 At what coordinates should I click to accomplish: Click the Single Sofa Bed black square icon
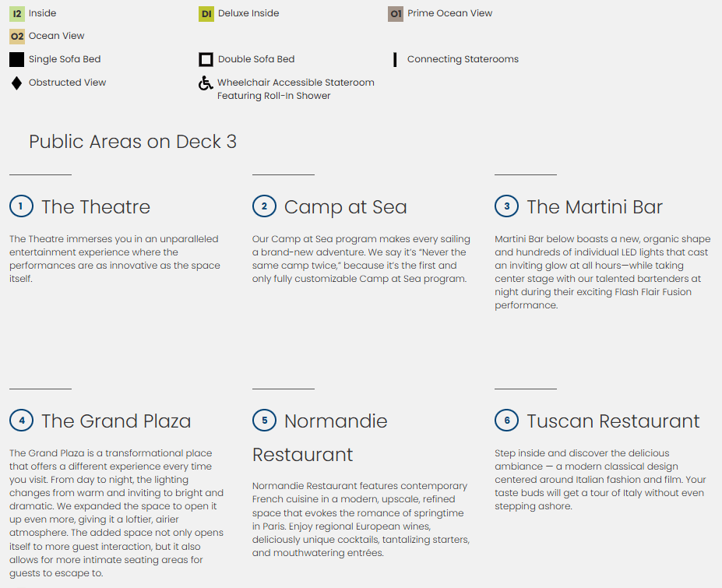[x=17, y=59]
